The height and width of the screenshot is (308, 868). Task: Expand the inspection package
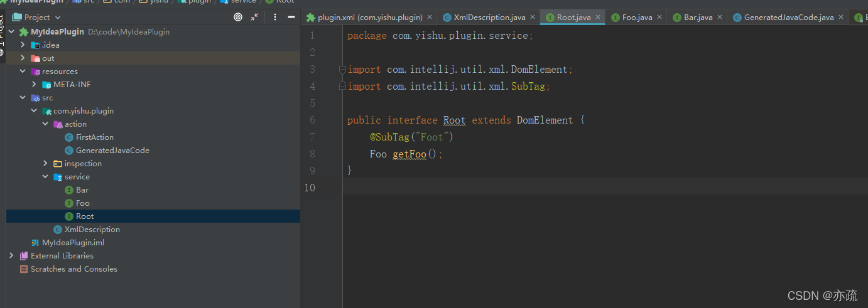pyautogui.click(x=45, y=164)
